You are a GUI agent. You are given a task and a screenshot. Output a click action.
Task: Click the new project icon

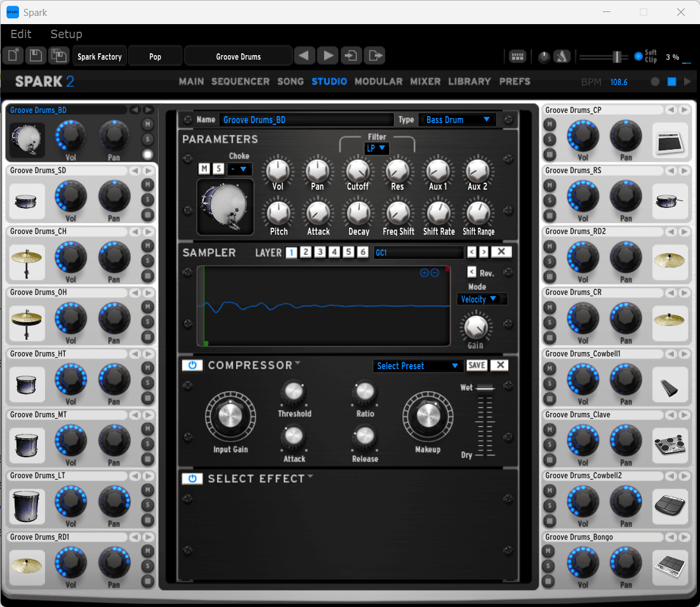[13, 56]
